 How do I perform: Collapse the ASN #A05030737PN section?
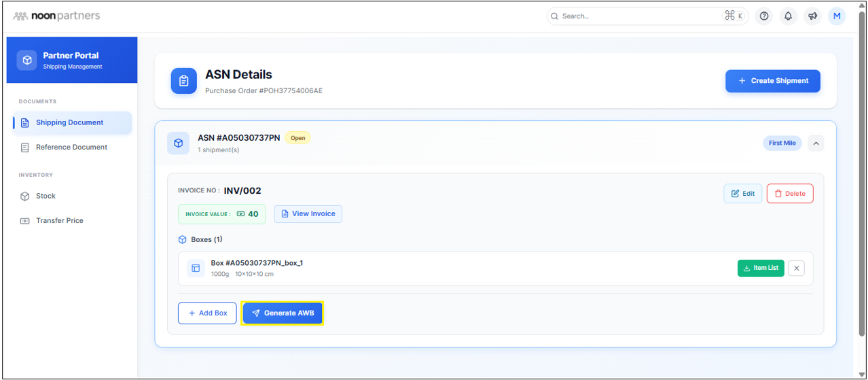pyautogui.click(x=816, y=143)
